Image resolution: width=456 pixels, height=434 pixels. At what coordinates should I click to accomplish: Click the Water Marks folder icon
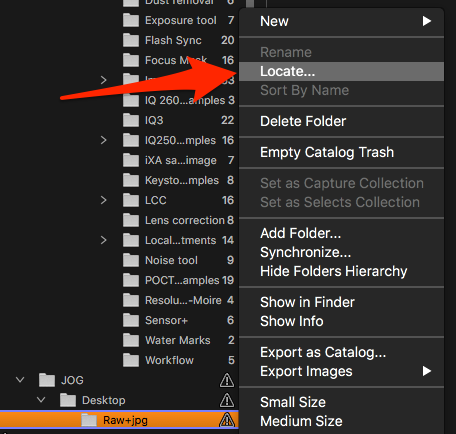(131, 340)
